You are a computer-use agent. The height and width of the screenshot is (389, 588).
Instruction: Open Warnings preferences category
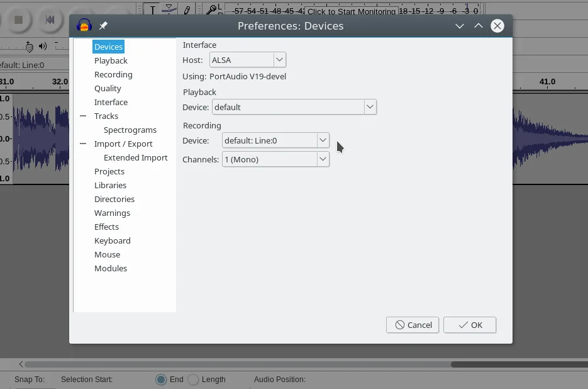(112, 213)
